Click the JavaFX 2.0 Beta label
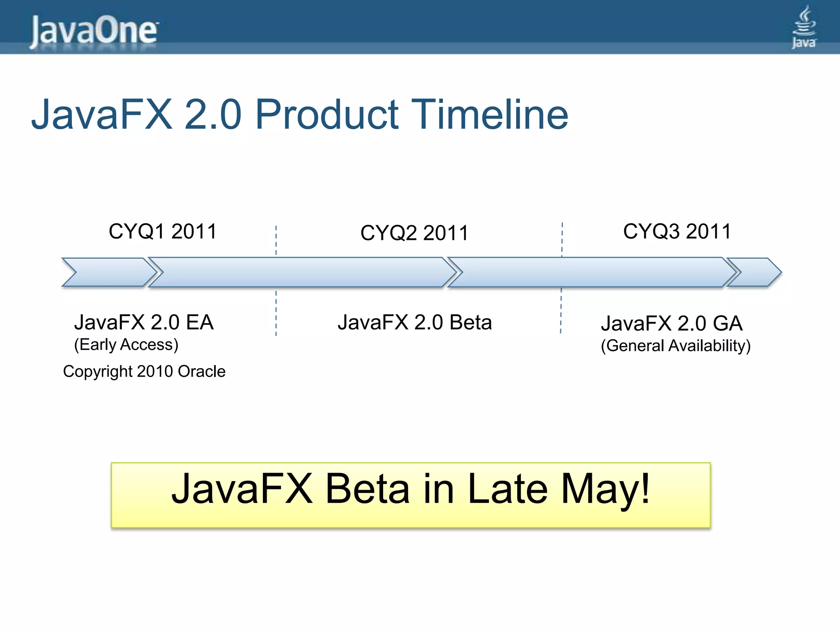The image size is (840, 630). point(414,322)
